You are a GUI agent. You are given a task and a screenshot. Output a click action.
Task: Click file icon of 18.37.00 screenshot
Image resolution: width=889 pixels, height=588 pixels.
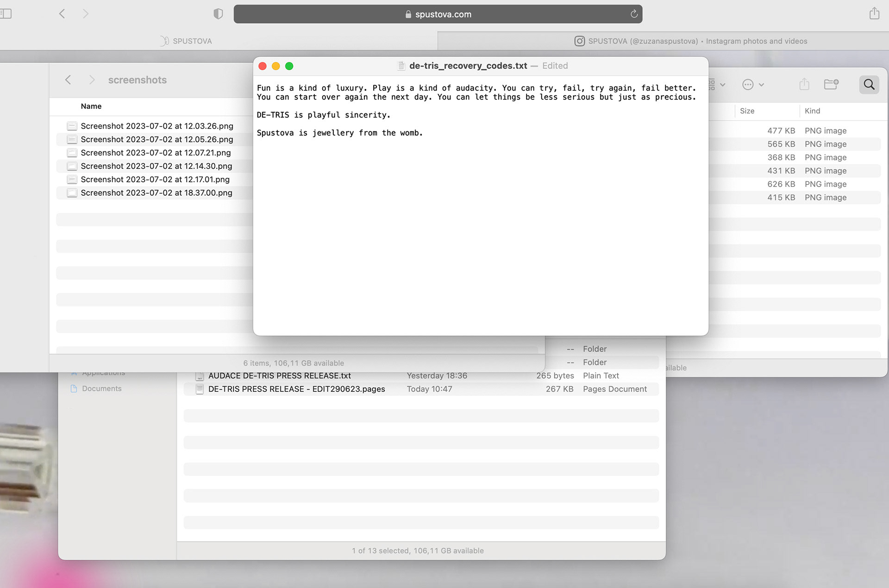(x=72, y=193)
